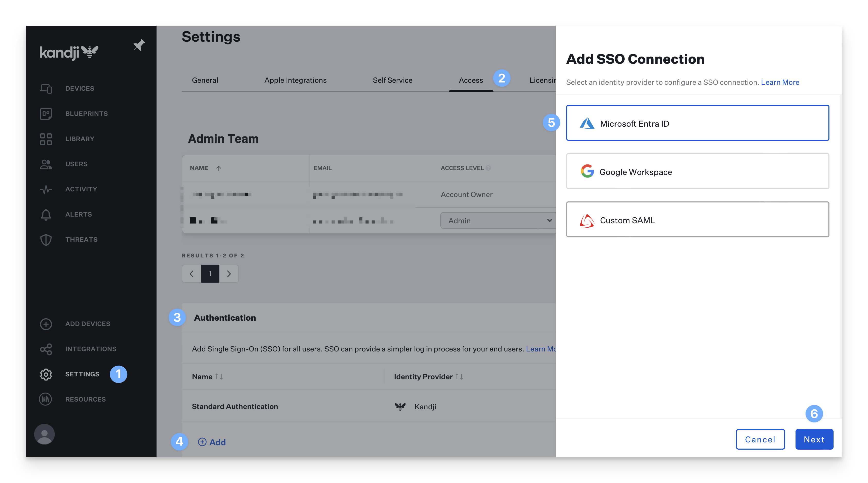
Task: Click the Standard Authentication row
Action: coord(369,406)
